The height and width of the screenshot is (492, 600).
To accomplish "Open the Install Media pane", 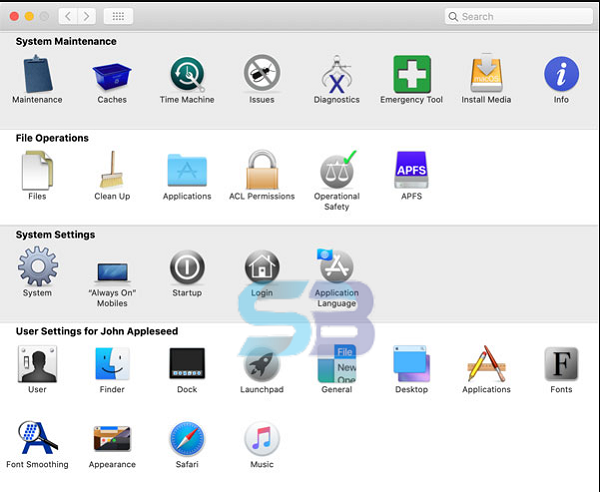I will [x=486, y=73].
